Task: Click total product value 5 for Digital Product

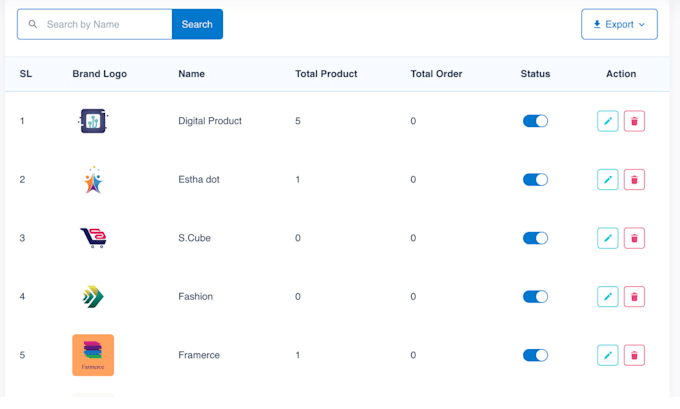Action: tap(298, 121)
